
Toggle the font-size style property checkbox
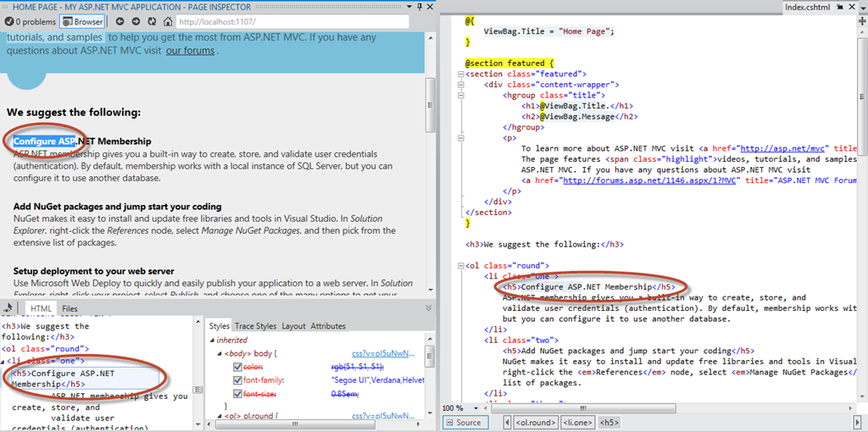click(238, 395)
